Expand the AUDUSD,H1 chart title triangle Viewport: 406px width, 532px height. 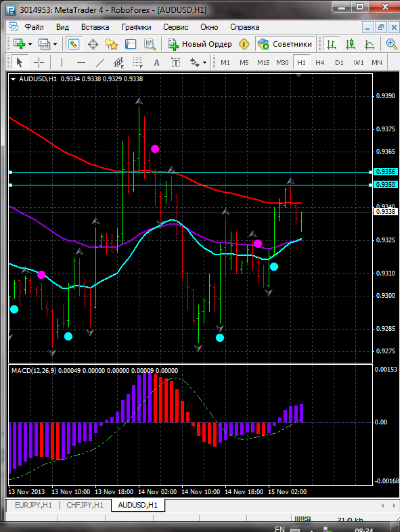[x=14, y=79]
